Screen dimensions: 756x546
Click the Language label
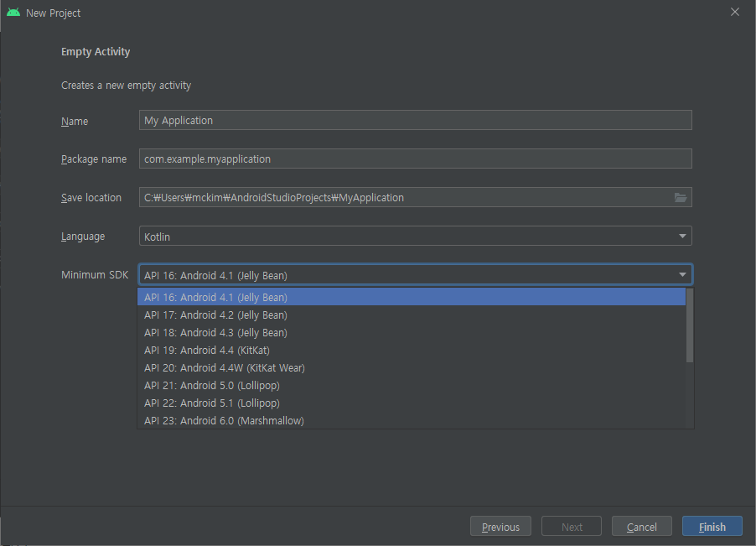click(83, 237)
